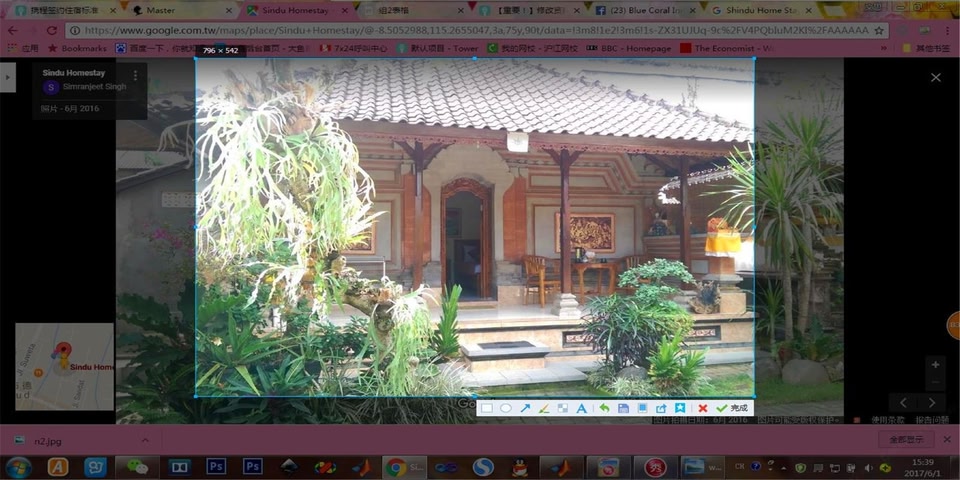Image resolution: width=960 pixels, height=480 pixels.
Task: Click the 全部显示 downloads button
Action: click(x=906, y=440)
